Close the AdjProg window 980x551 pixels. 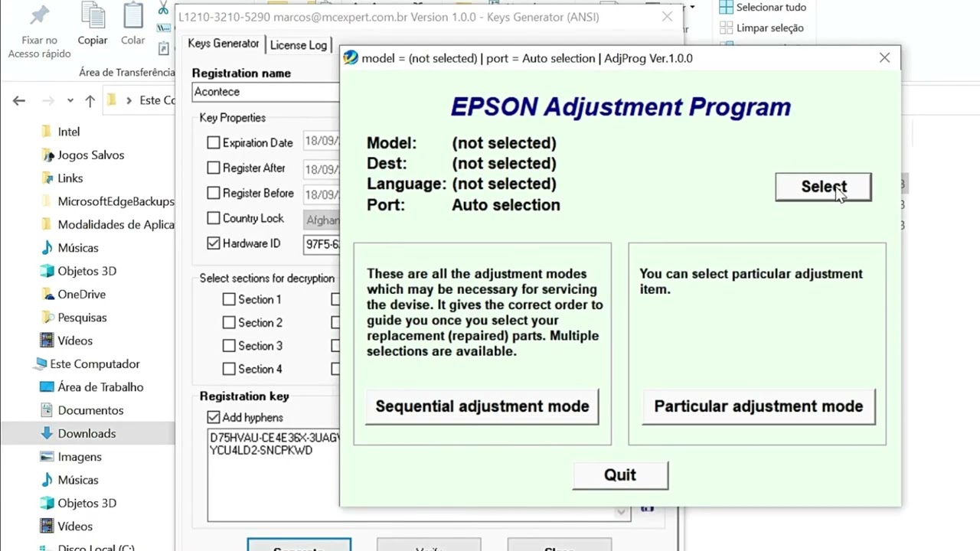tap(884, 58)
